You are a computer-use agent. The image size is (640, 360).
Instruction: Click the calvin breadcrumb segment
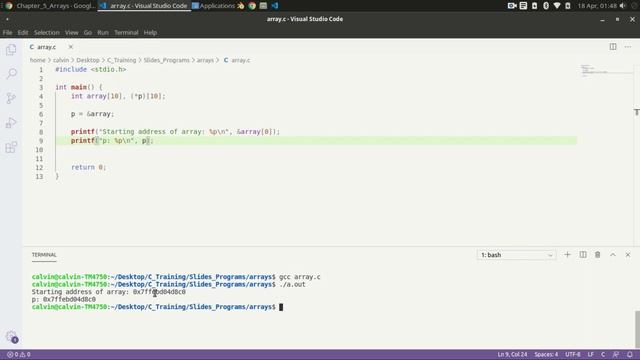pyautogui.click(x=61, y=60)
